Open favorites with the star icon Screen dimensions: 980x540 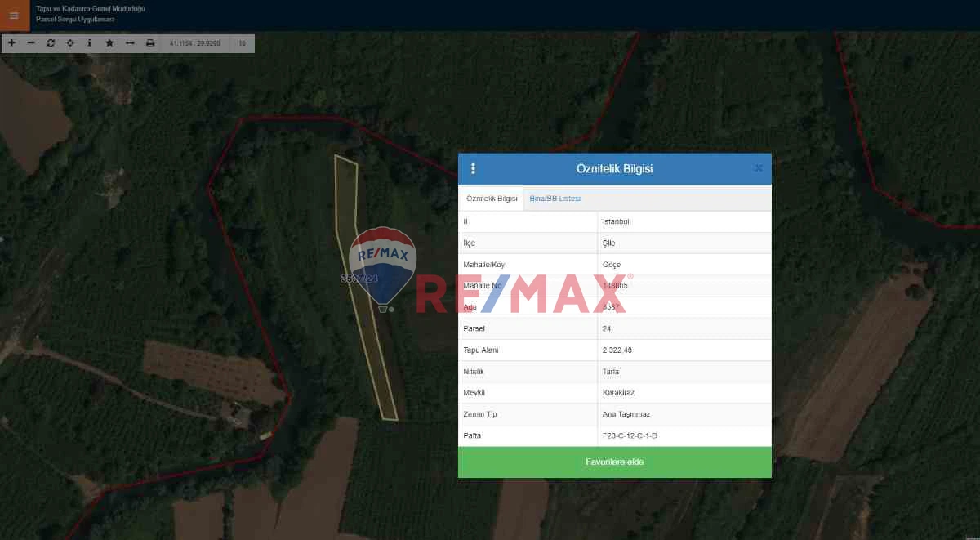coord(109,42)
